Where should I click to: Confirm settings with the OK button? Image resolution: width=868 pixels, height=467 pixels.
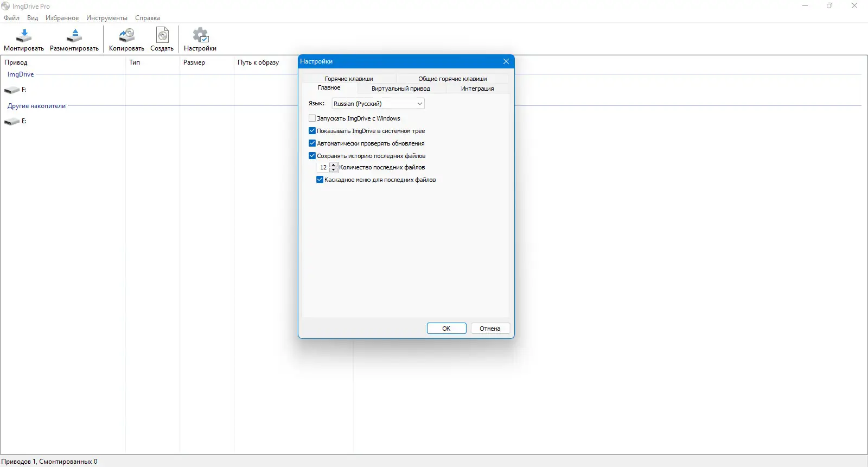446,329
